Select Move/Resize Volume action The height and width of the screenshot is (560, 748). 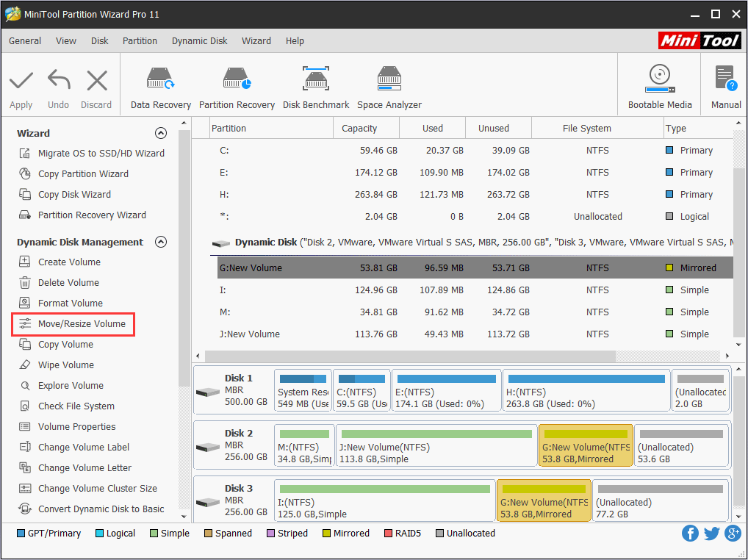click(72, 324)
